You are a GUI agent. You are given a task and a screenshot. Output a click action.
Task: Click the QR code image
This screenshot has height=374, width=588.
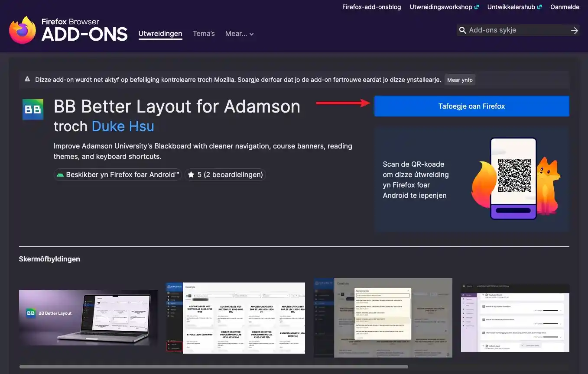point(514,175)
